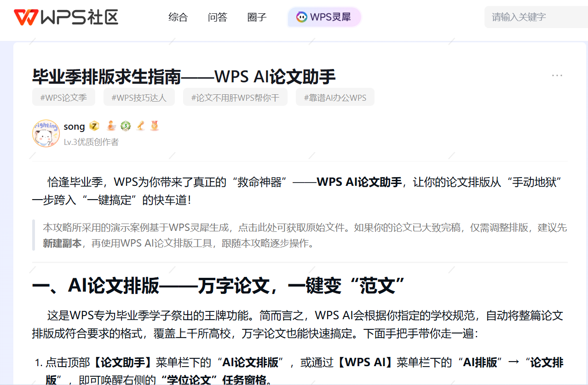Switch to the 问答 navigation tab
This screenshot has height=385, width=588.
pos(218,17)
